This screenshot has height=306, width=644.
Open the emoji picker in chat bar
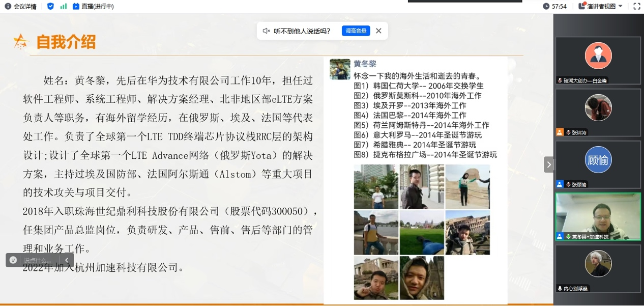[x=13, y=260]
